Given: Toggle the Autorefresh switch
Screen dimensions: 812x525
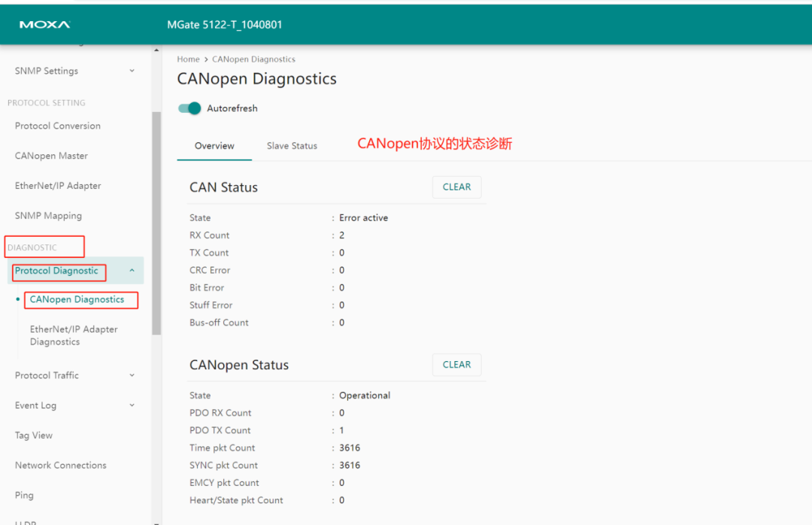Looking at the screenshot, I should (x=189, y=108).
